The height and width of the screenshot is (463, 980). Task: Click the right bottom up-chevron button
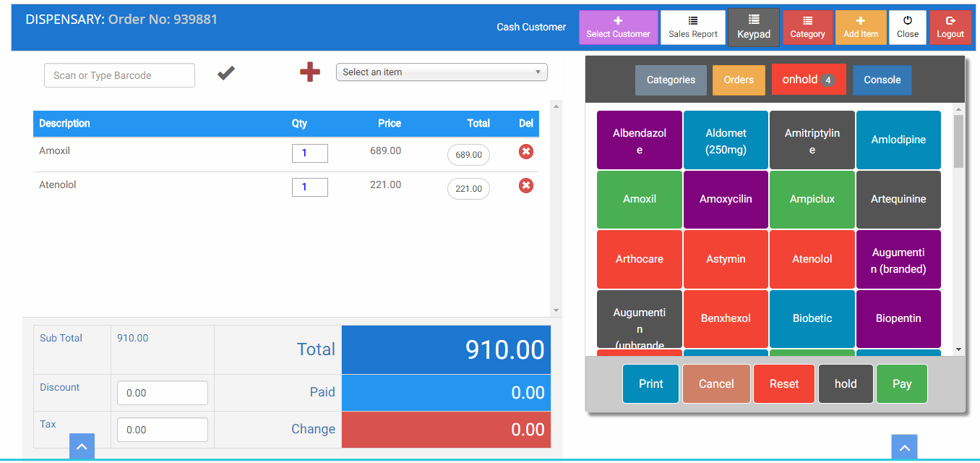tap(904, 448)
